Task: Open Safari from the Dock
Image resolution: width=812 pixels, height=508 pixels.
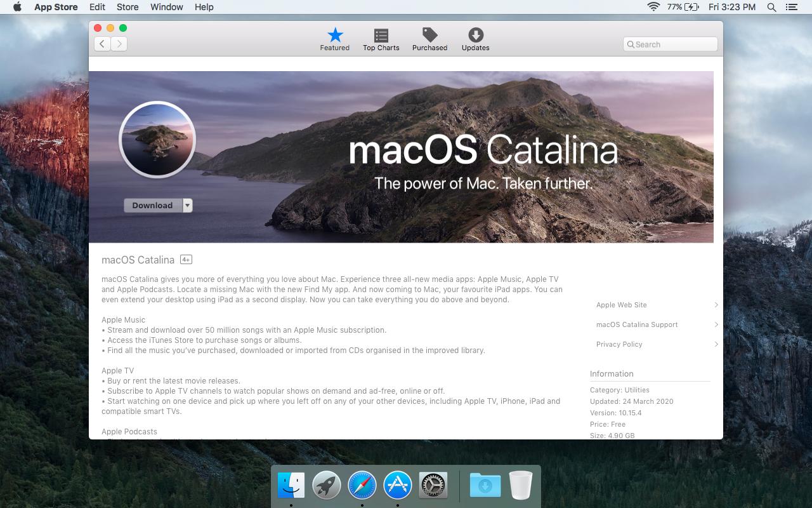Action: (362, 486)
